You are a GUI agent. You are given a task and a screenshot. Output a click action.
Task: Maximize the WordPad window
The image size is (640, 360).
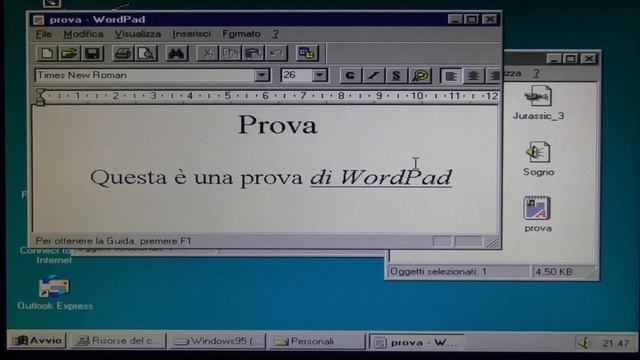pyautogui.click(x=471, y=19)
